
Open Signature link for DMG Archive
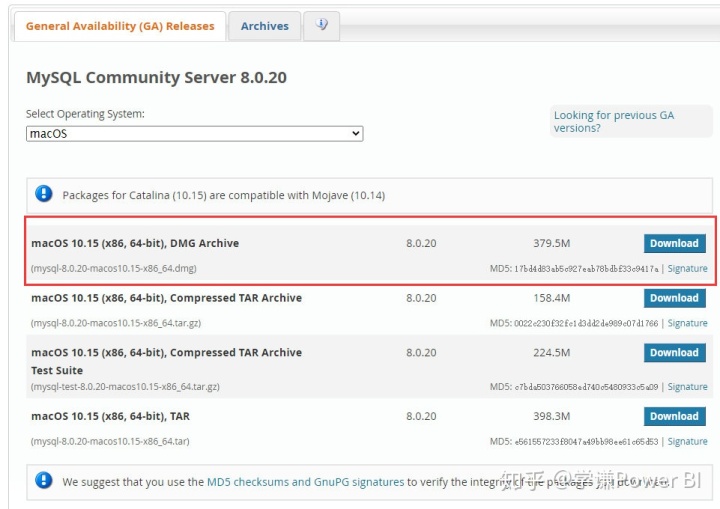click(687, 268)
